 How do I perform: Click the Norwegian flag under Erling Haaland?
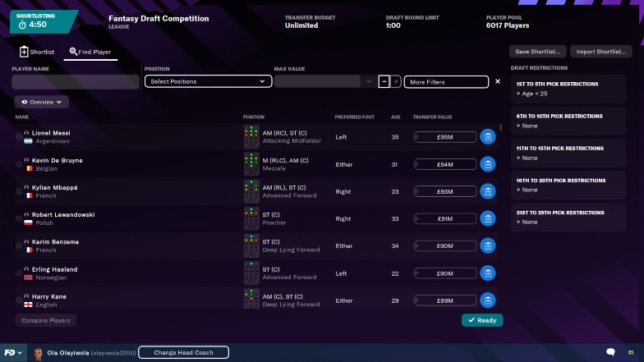[28, 277]
